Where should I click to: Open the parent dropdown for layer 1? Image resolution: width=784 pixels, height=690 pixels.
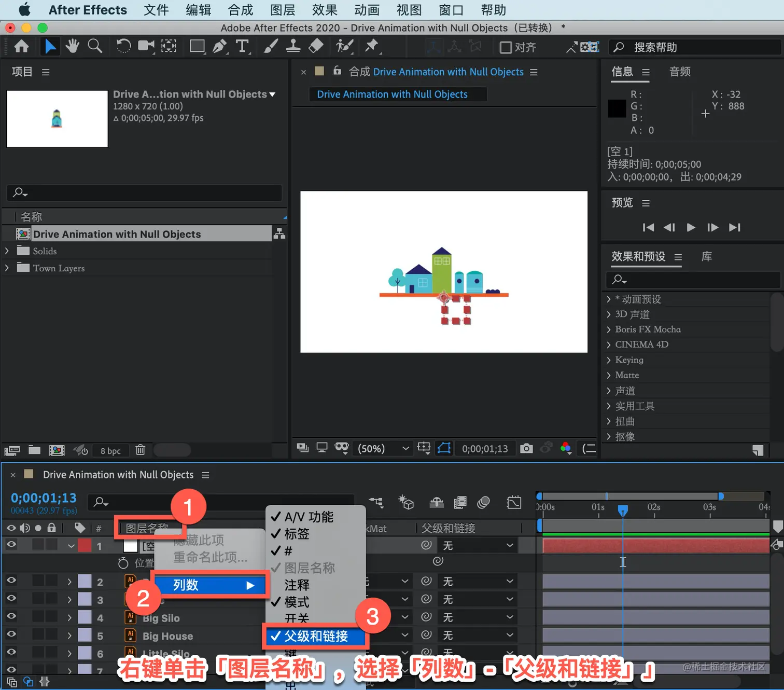(x=477, y=546)
